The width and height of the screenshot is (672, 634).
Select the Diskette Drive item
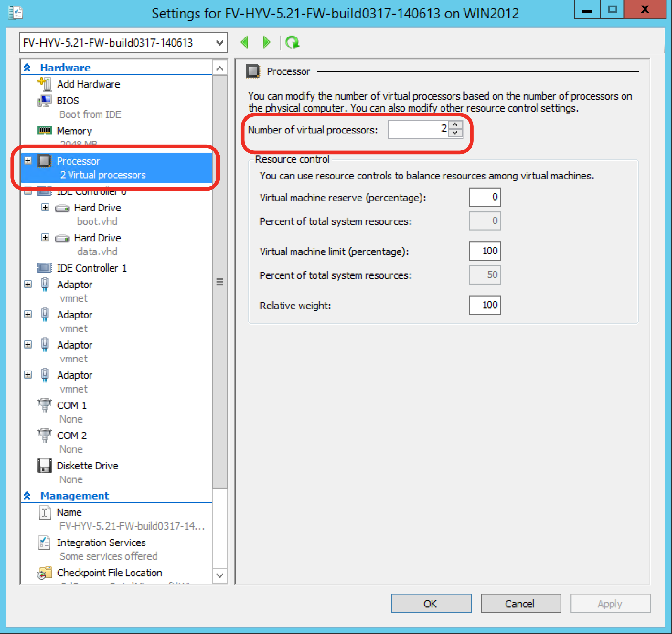(x=87, y=466)
